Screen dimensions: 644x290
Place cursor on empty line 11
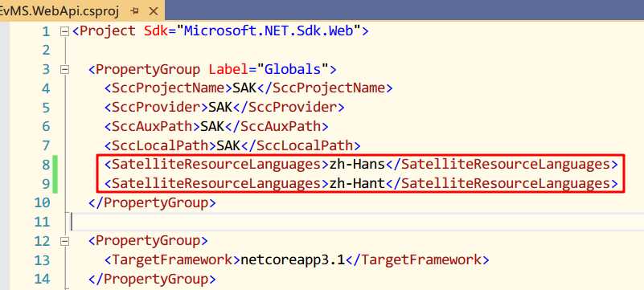click(353, 222)
